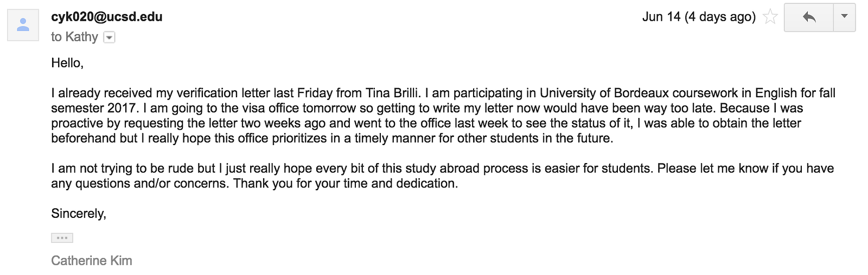
Task: Click sender address cyk020@ucsd.edu
Action: [x=107, y=17]
